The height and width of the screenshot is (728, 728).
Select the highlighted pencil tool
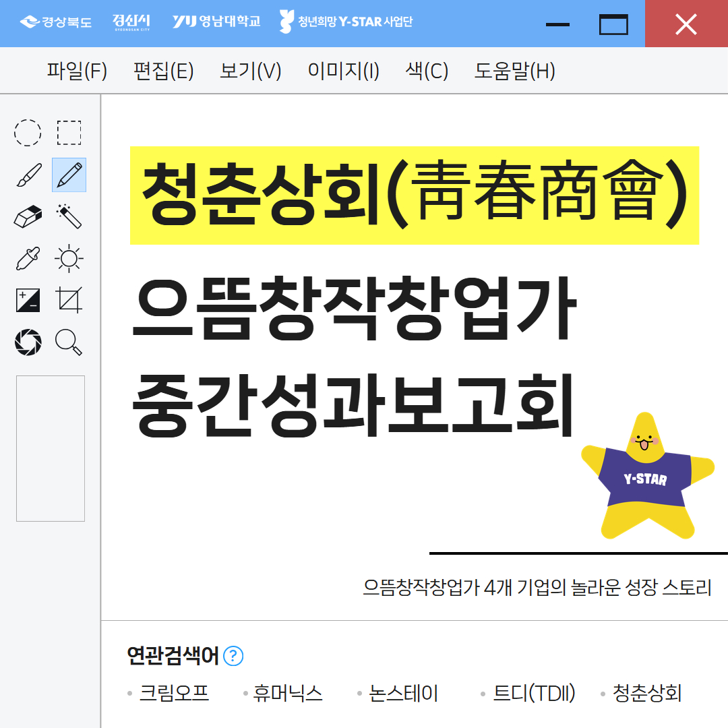click(x=69, y=175)
